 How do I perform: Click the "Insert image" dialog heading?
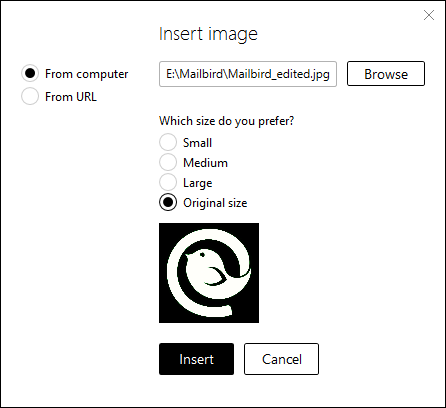tap(208, 34)
